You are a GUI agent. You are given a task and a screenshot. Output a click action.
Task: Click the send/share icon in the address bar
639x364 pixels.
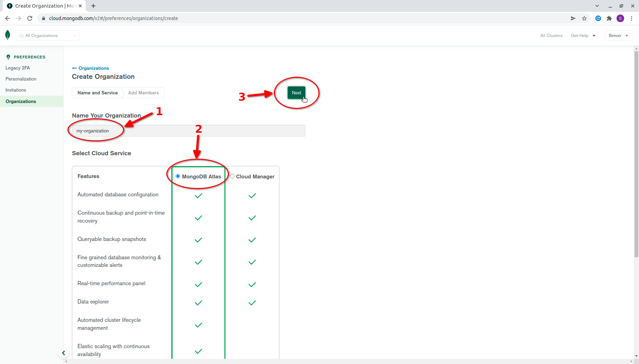click(573, 18)
